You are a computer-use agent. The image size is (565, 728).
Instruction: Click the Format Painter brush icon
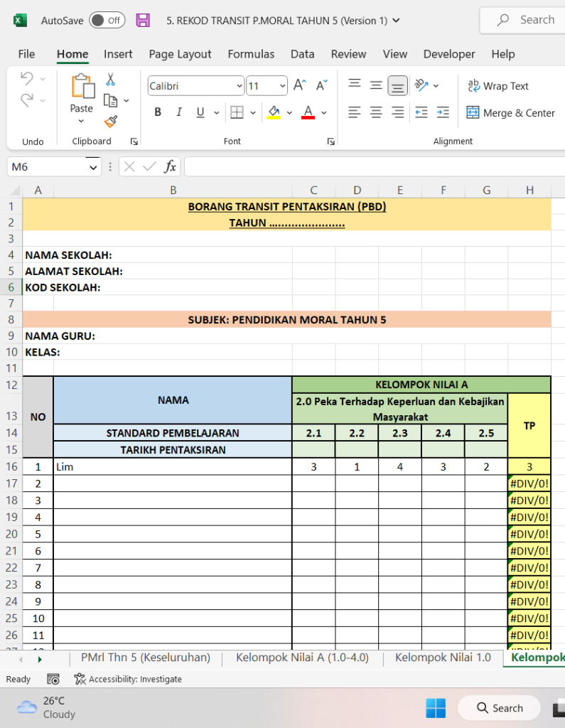(111, 122)
